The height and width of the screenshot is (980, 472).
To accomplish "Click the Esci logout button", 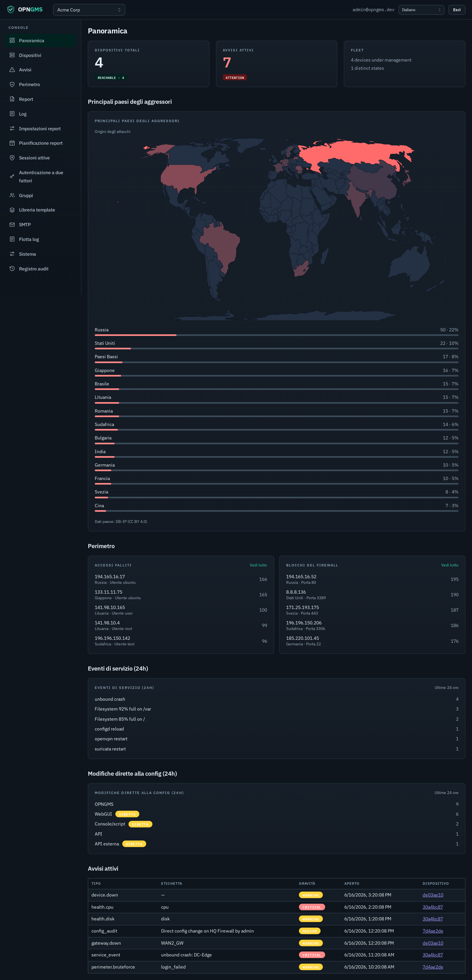I will [457, 10].
